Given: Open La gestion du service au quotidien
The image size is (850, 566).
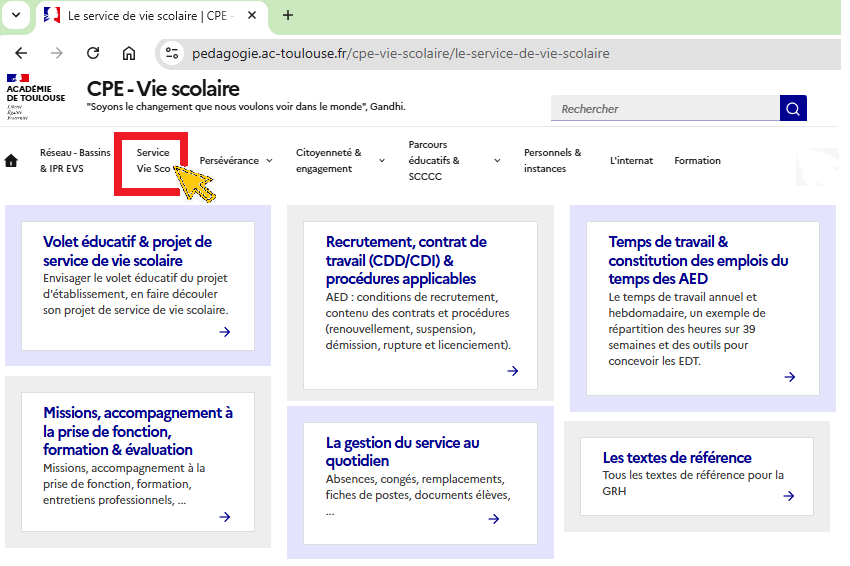Looking at the screenshot, I should point(402,451).
